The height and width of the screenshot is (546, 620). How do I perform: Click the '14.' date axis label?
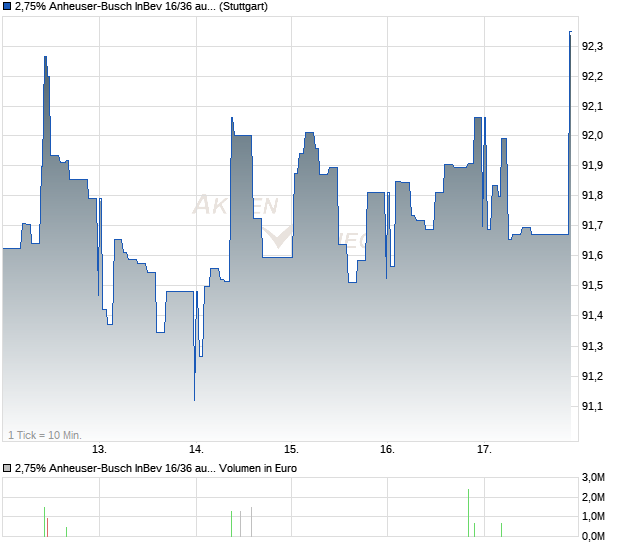pyautogui.click(x=196, y=450)
